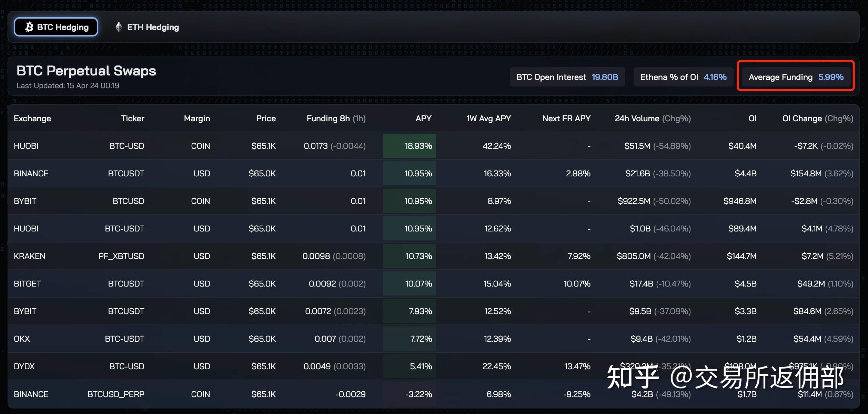The image size is (868, 414).
Task: Click the Last Updated 15 Apr 24 00:19 text
Action: (68, 85)
